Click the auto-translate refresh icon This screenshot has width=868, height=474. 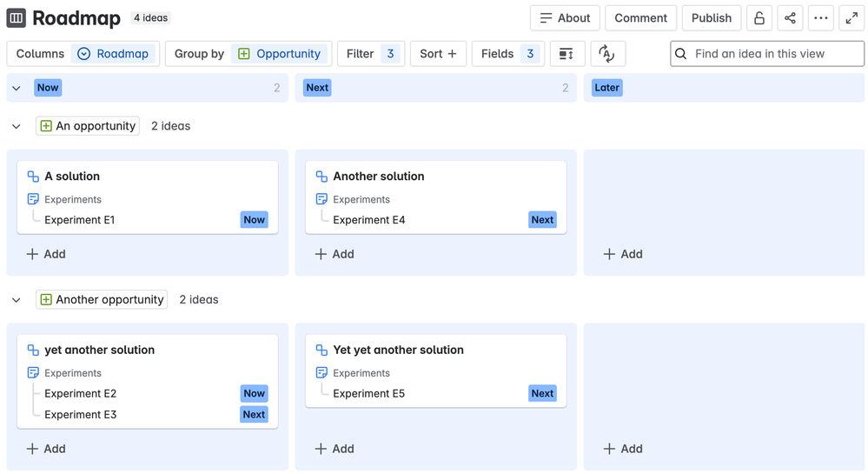coord(607,54)
